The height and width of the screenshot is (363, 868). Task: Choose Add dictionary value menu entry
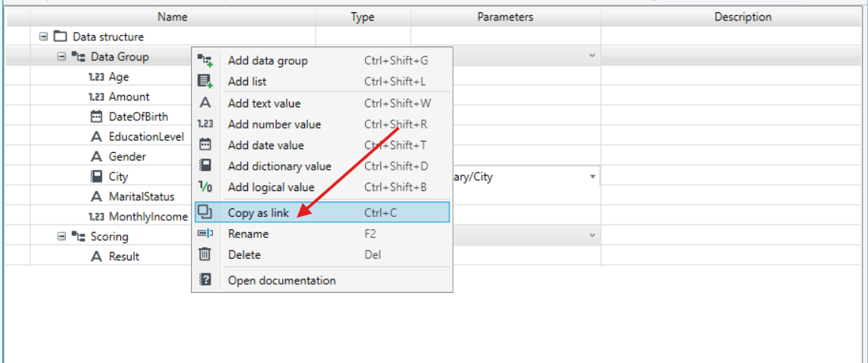point(323,166)
